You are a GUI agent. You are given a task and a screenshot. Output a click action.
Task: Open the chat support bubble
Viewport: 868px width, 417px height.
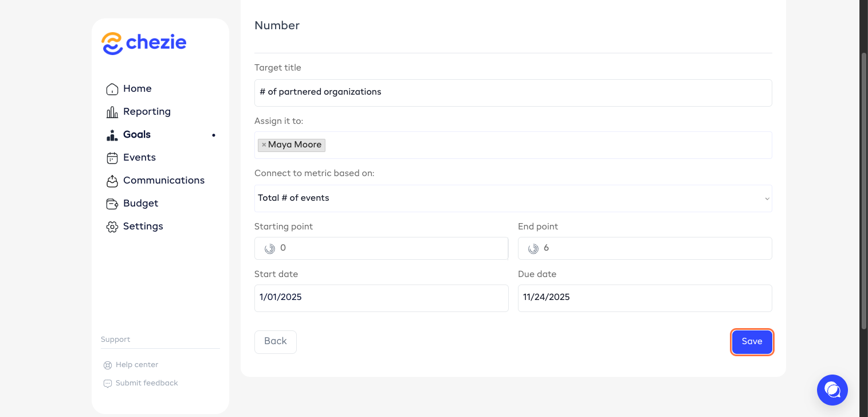click(832, 390)
